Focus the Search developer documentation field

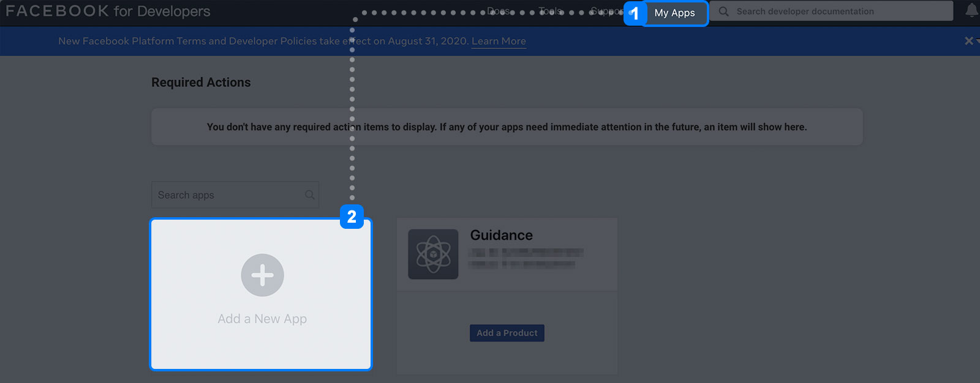[831, 11]
